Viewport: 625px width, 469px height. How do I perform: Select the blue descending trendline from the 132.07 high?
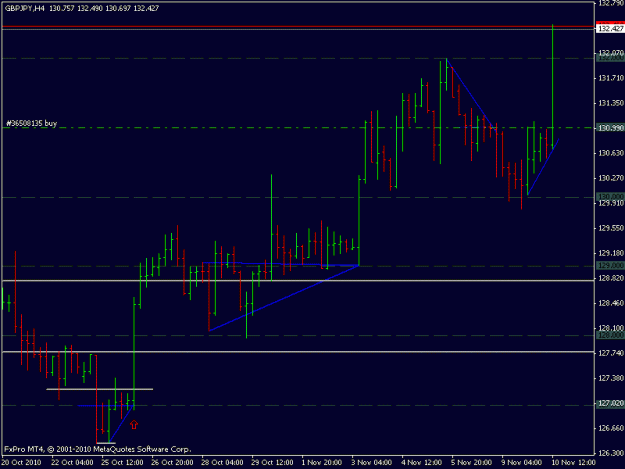[x=471, y=95]
